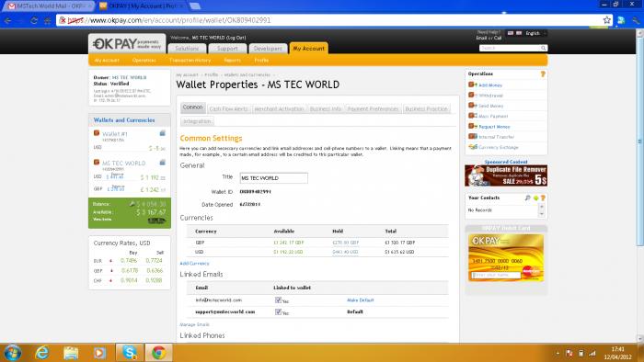Bookmark page with the star icon
644x362 pixels.
click(606, 20)
